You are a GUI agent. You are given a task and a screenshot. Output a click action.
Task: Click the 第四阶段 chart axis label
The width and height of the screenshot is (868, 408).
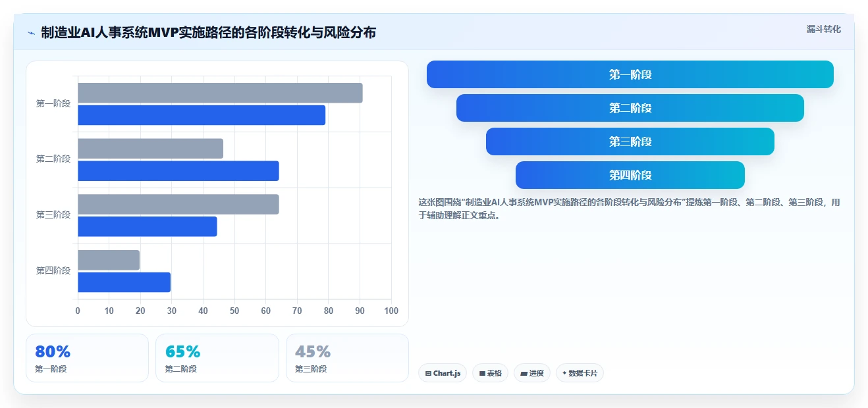(x=53, y=270)
